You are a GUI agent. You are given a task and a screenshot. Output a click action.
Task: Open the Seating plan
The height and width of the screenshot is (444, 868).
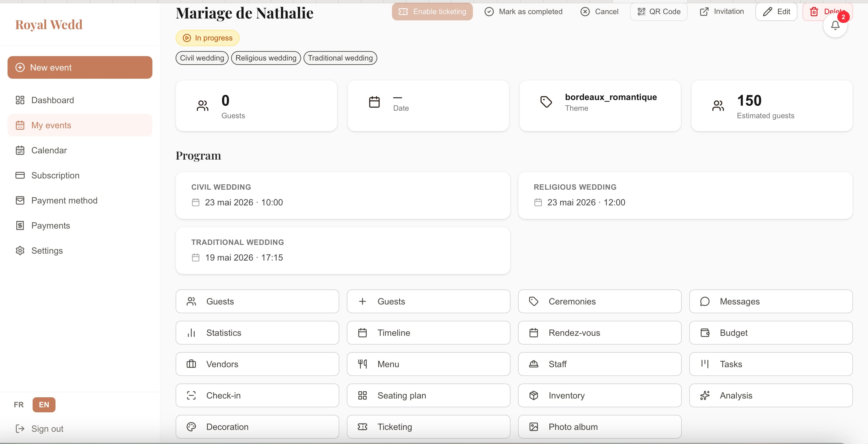(428, 395)
